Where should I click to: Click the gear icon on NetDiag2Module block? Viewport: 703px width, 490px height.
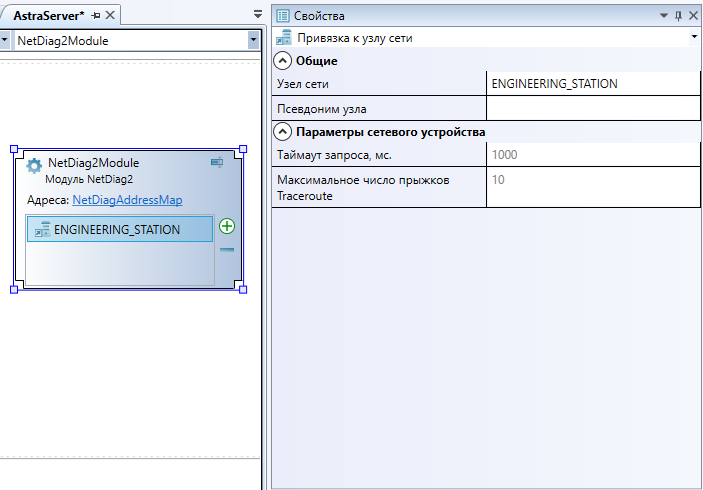pyautogui.click(x=34, y=166)
